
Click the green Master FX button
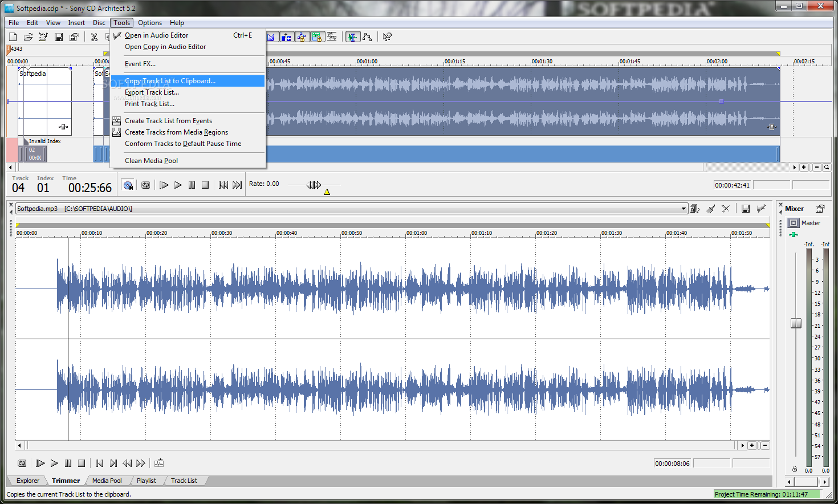[x=793, y=234]
